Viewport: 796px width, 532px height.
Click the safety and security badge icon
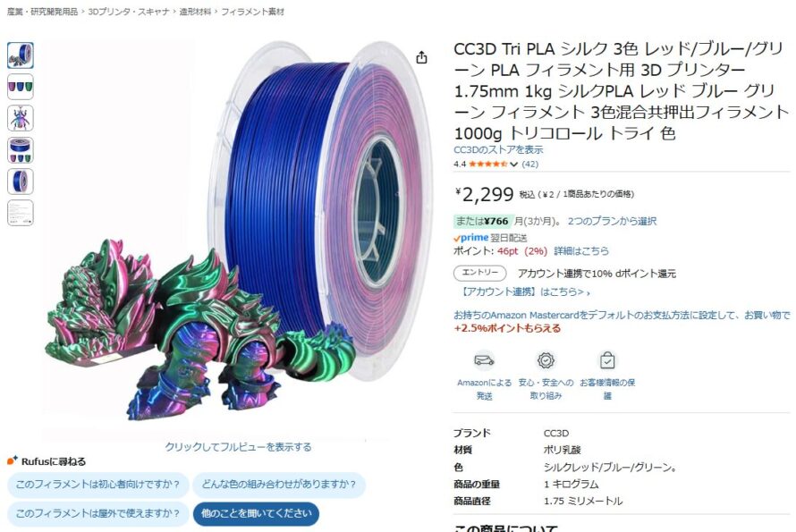pos(546,360)
